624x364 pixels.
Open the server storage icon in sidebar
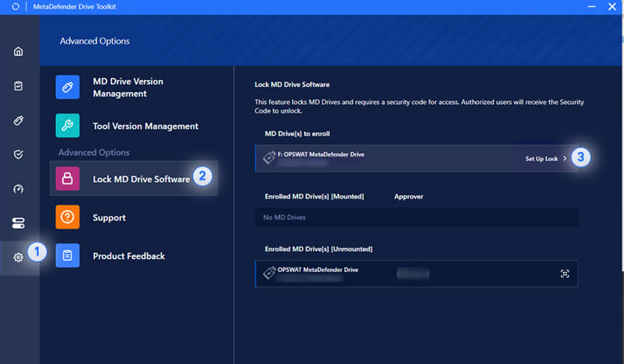click(x=18, y=223)
